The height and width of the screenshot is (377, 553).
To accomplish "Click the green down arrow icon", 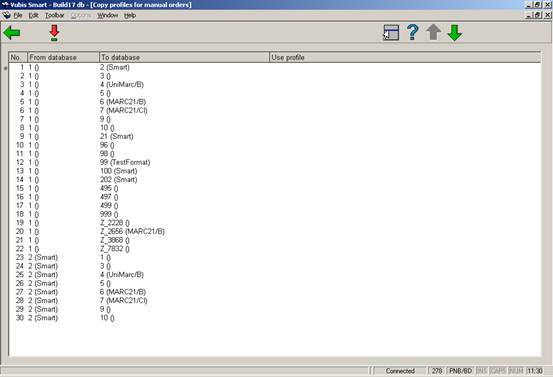I will click(455, 33).
